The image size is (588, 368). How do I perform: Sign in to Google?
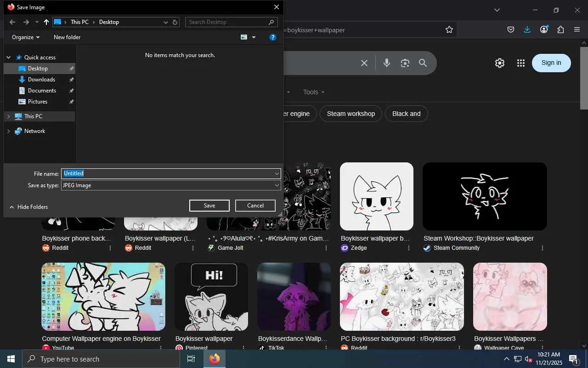tap(551, 63)
